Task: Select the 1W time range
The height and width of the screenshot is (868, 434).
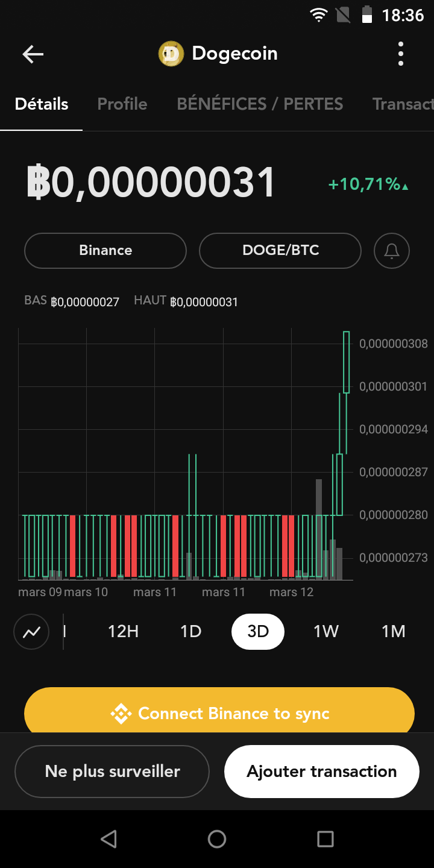Action: coord(325,632)
